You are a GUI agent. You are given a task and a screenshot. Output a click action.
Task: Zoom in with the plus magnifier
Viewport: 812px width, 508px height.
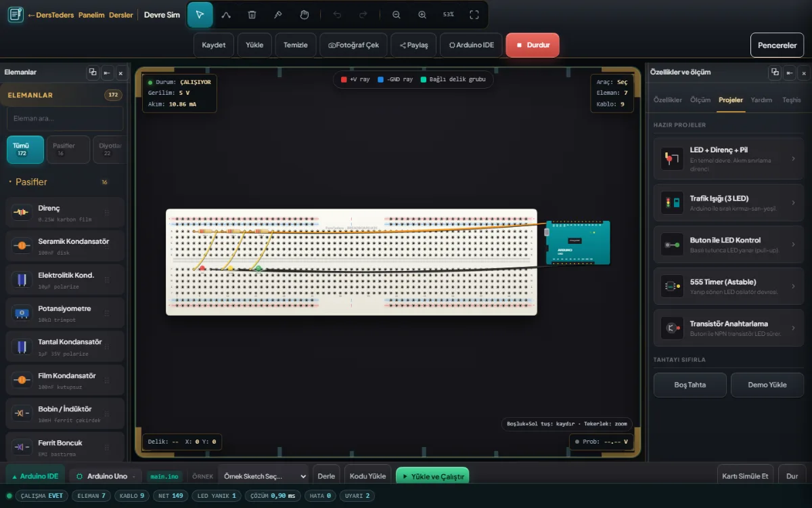click(422, 14)
